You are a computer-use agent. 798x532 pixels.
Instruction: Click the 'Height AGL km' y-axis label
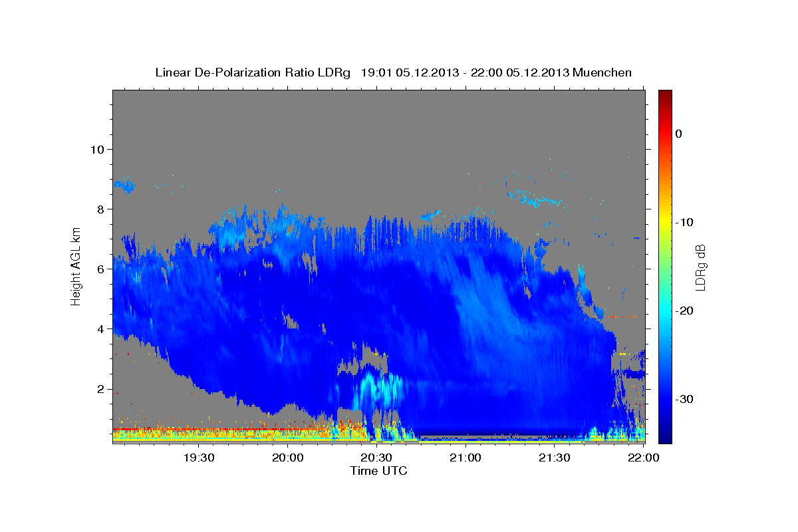pos(76,266)
